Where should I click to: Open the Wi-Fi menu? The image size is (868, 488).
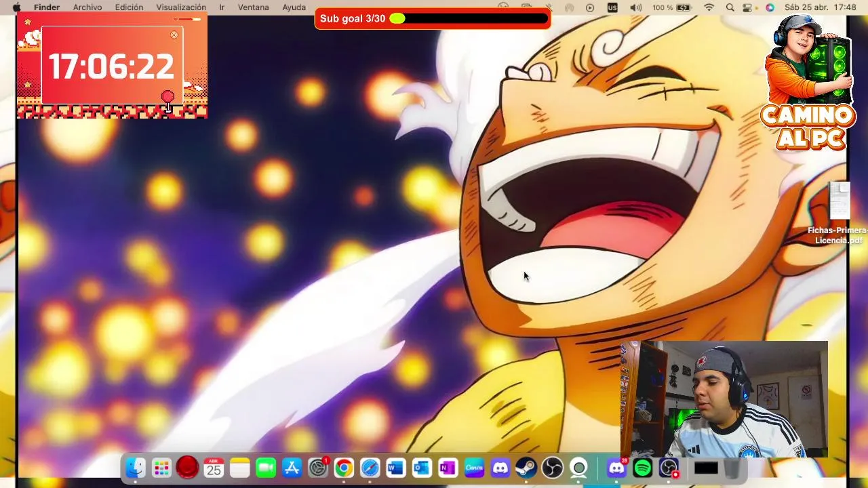(x=709, y=7)
